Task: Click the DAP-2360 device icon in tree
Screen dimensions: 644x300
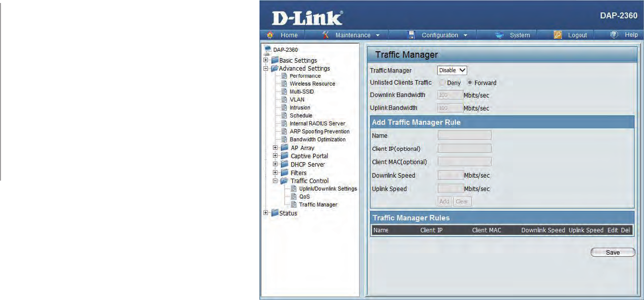Action: (267, 50)
